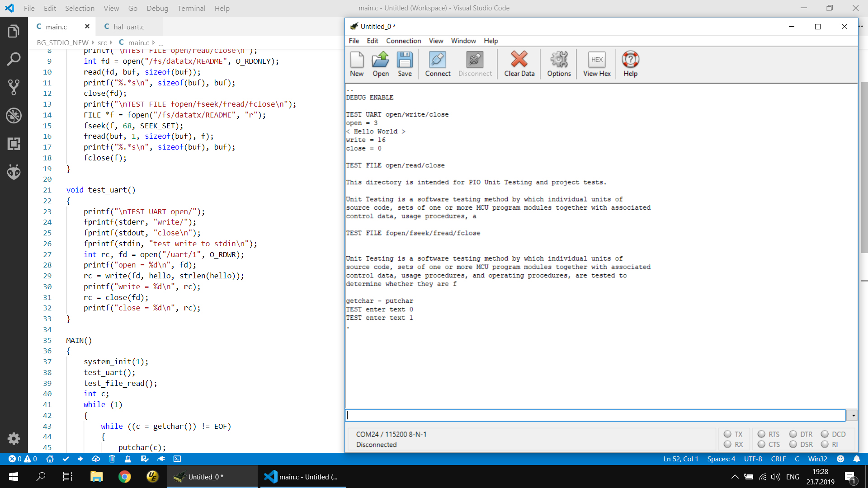The image size is (868, 488).
Task: Open Windows Start menu
Action: tap(14, 477)
